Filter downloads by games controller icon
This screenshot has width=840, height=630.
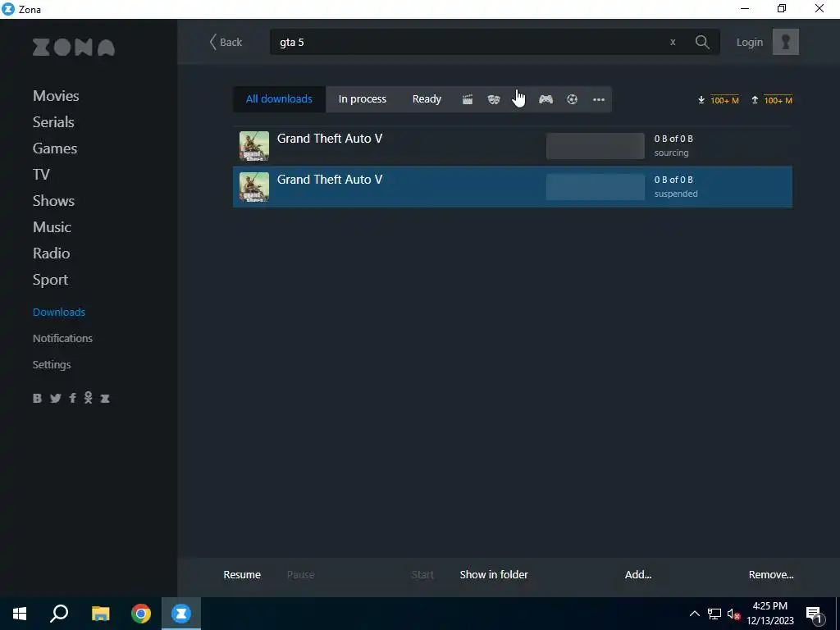(x=546, y=99)
